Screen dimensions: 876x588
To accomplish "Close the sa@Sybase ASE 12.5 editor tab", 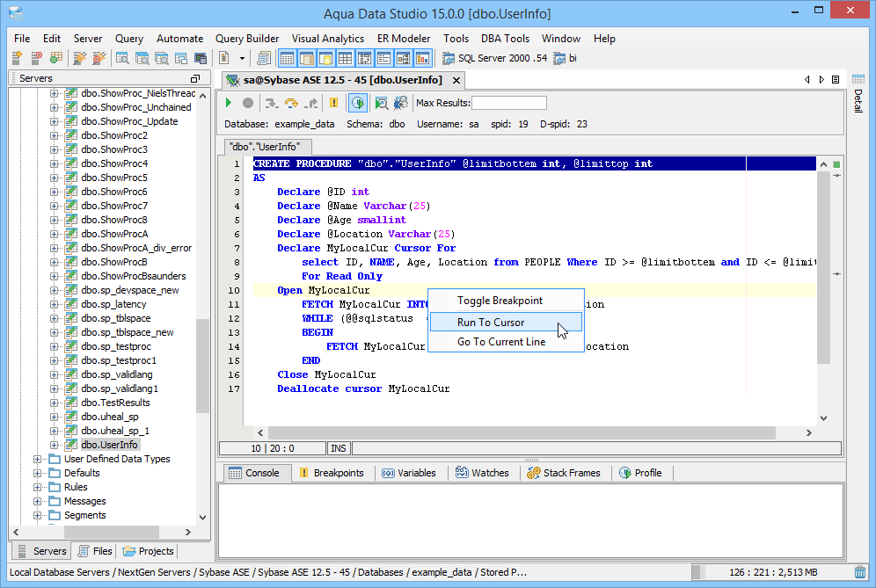I will (x=456, y=80).
